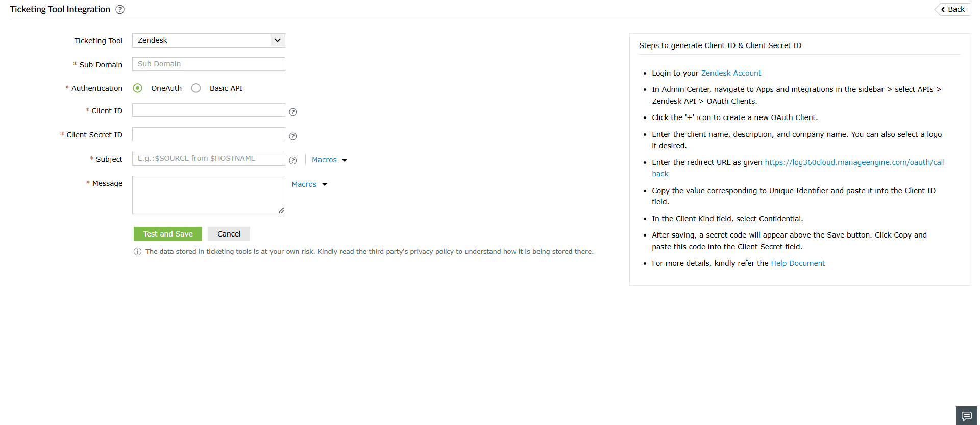Image resolution: width=980 pixels, height=425 pixels.
Task: Click the help icon next to Subject field
Action: coord(293,160)
